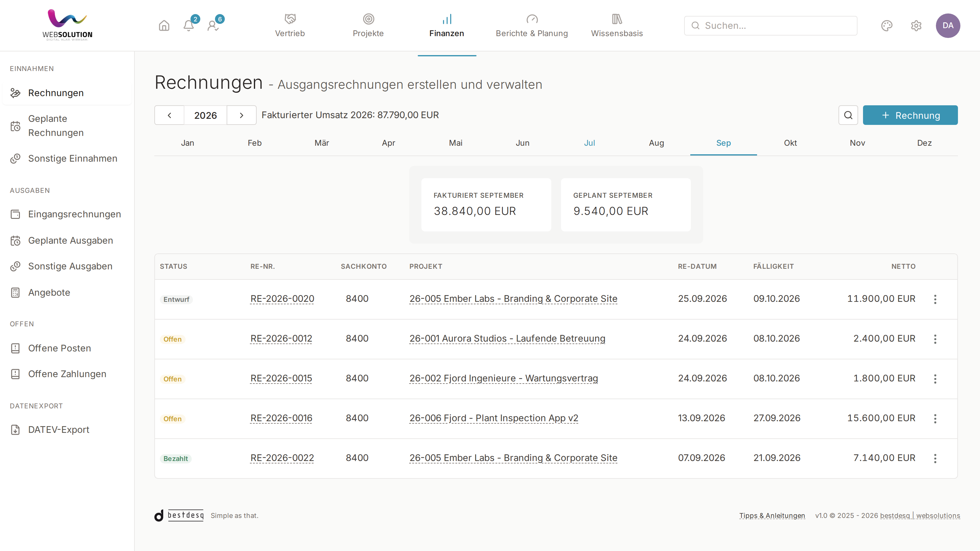Screen dimensions: 980x551
Task: Select the Finanzen navigation item
Action: pos(447,25)
